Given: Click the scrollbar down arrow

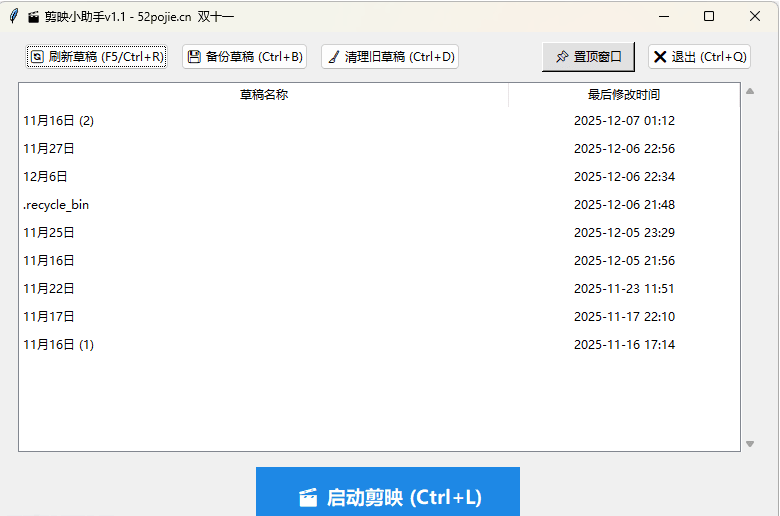Looking at the screenshot, I should pos(750,444).
